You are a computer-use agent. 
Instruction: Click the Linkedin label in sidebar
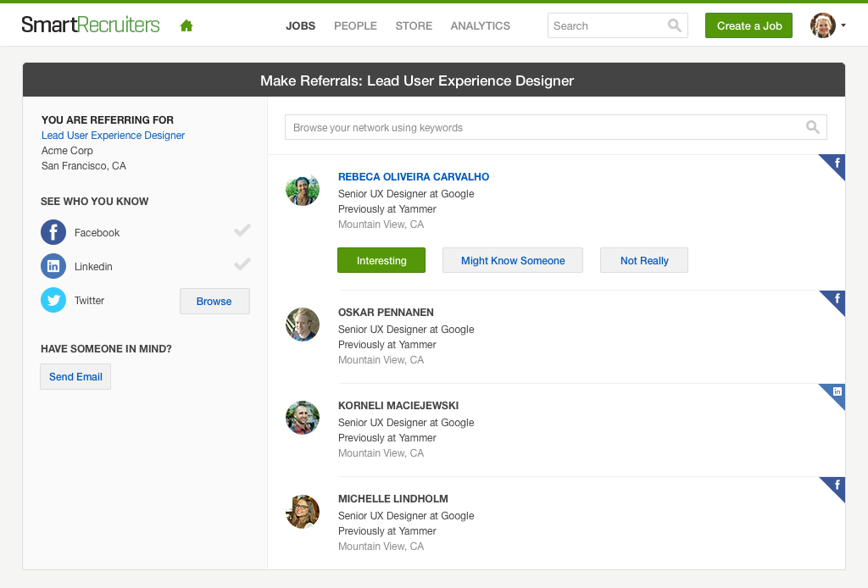click(93, 267)
